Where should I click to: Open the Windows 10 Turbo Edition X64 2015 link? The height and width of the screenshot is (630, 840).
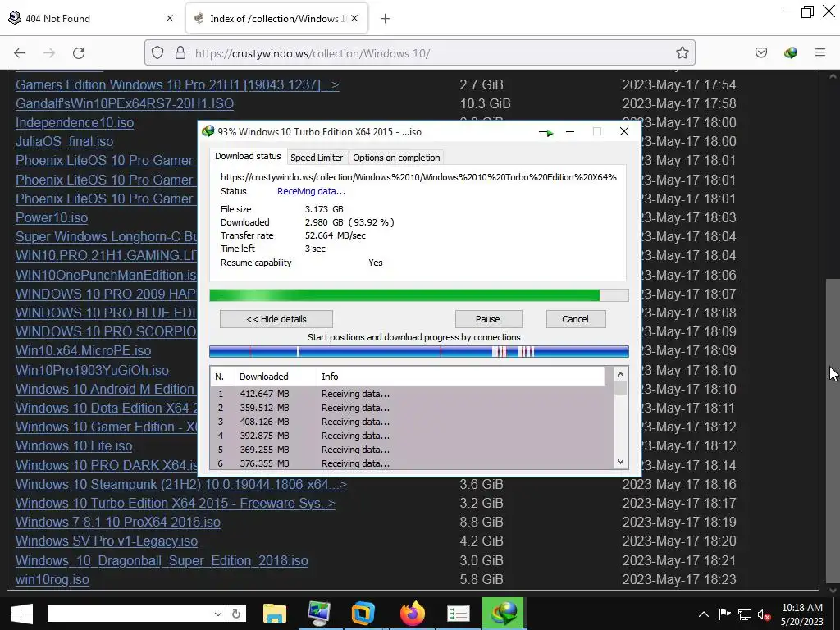click(176, 503)
